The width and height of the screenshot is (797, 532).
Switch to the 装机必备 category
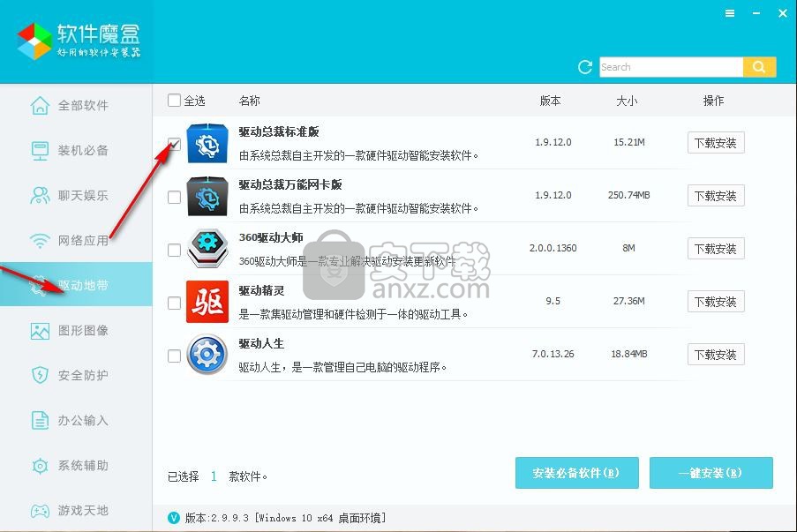pos(76,151)
